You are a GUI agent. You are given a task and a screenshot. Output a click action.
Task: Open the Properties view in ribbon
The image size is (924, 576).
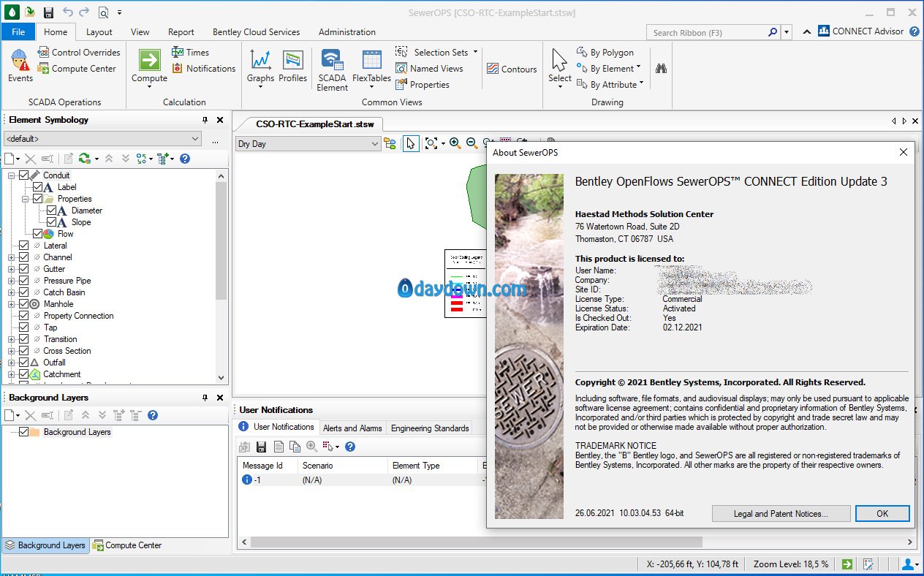(x=423, y=85)
